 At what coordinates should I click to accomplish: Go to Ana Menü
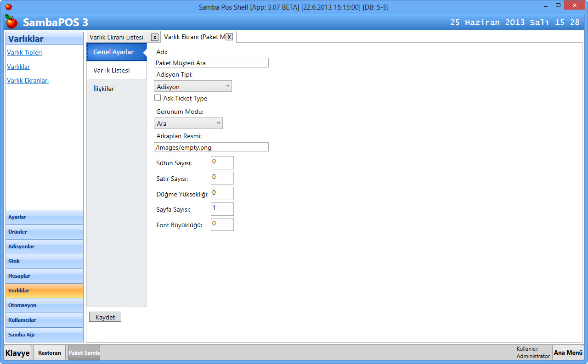coord(568,353)
